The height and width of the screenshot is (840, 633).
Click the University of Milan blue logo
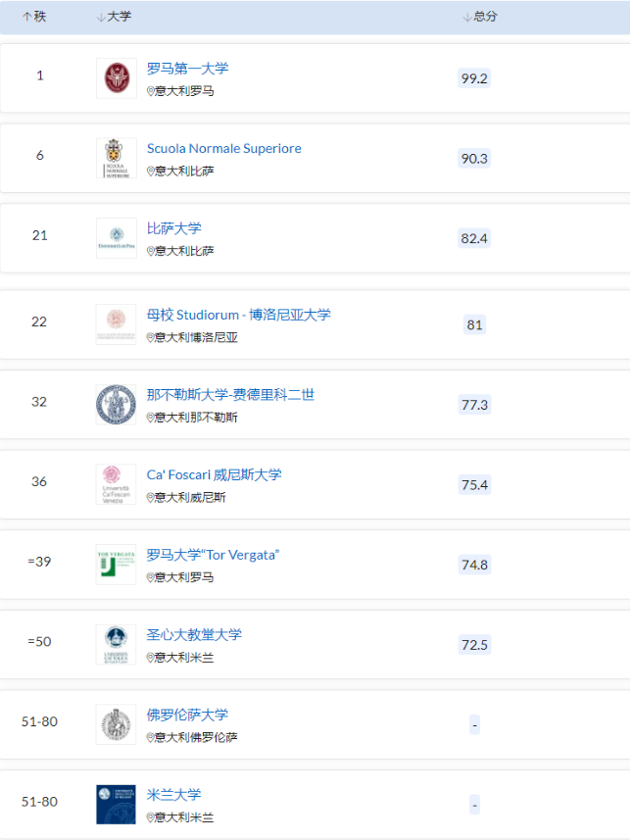click(x=116, y=804)
